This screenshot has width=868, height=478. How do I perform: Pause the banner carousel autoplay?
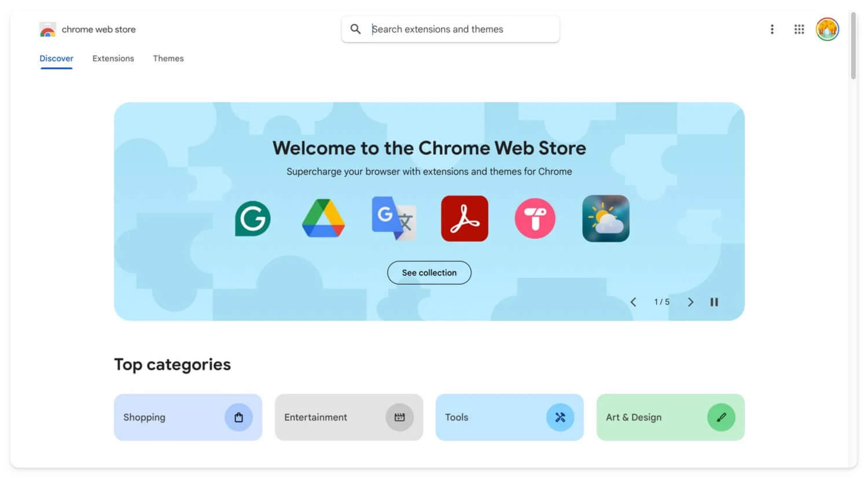tap(714, 302)
